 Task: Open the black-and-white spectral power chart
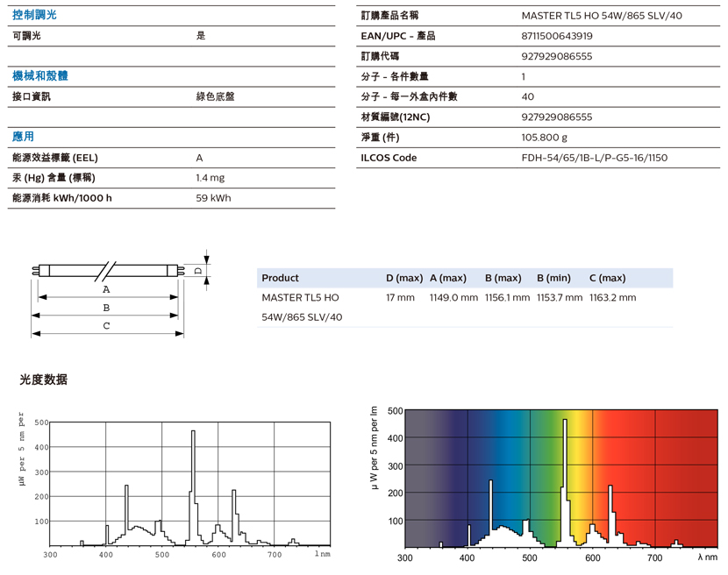point(175,485)
